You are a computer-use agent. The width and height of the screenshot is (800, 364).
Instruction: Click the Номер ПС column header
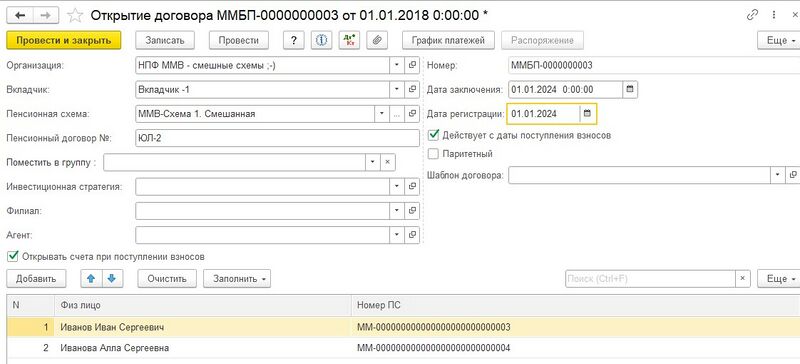click(576, 305)
